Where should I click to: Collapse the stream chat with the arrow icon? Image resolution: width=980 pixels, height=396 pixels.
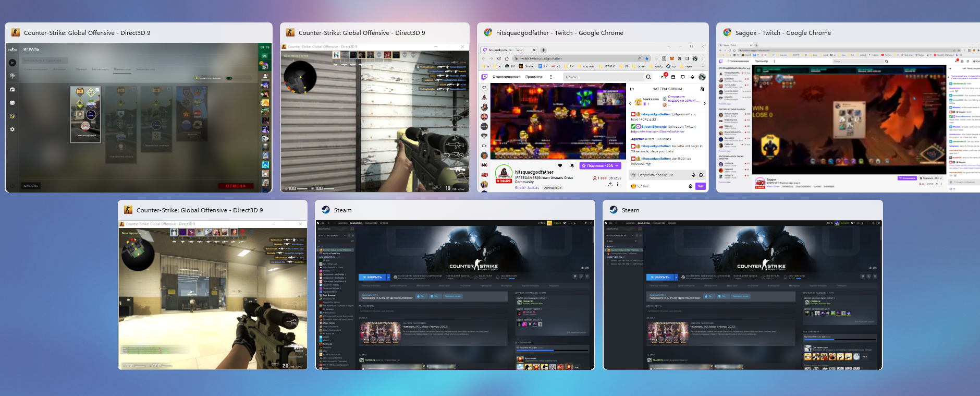[x=632, y=89]
